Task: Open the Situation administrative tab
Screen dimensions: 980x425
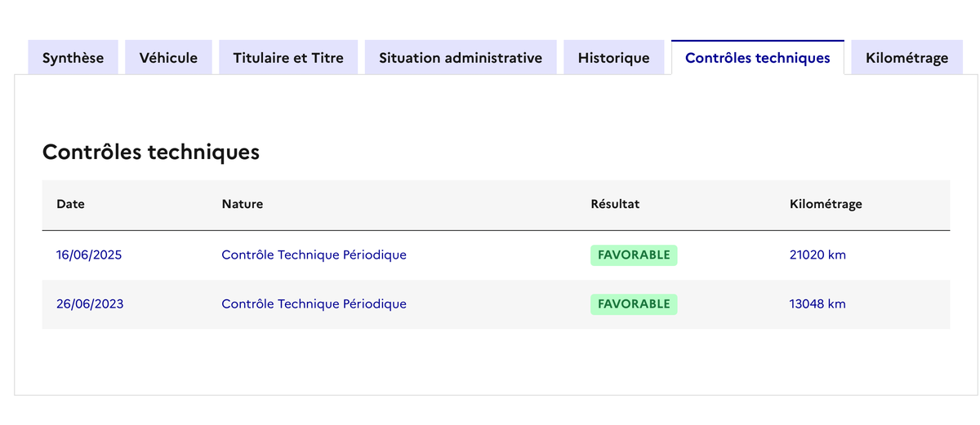Action: (x=461, y=58)
